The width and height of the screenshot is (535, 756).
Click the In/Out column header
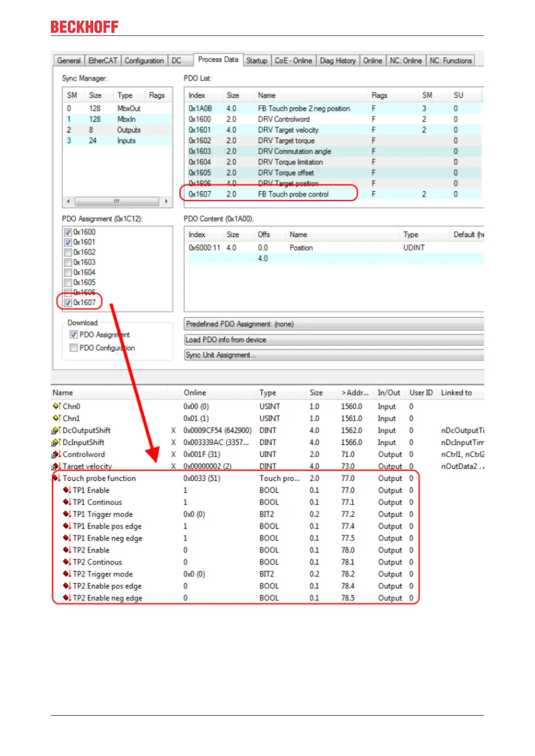click(389, 393)
